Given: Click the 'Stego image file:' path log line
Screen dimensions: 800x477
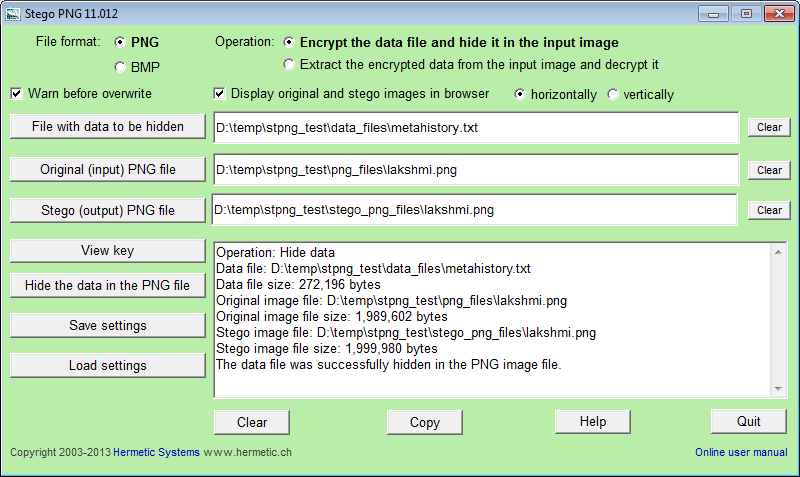Looking at the screenshot, I should tap(406, 333).
